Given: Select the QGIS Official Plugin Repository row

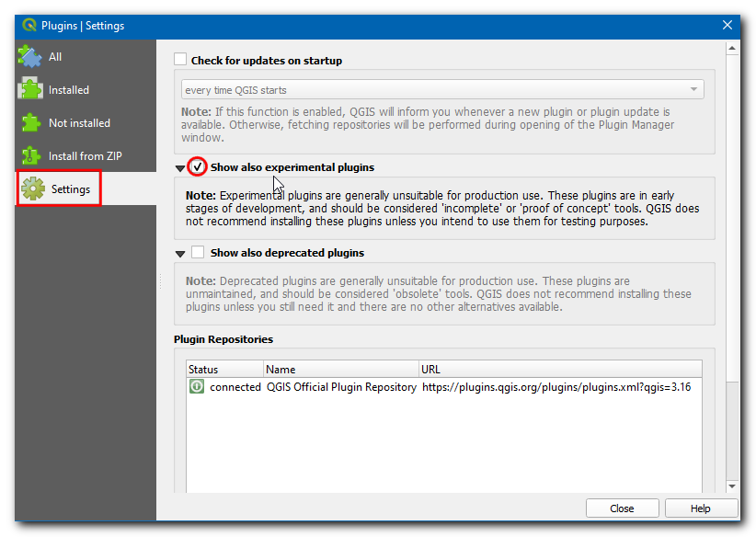Looking at the screenshot, I should pos(341,387).
